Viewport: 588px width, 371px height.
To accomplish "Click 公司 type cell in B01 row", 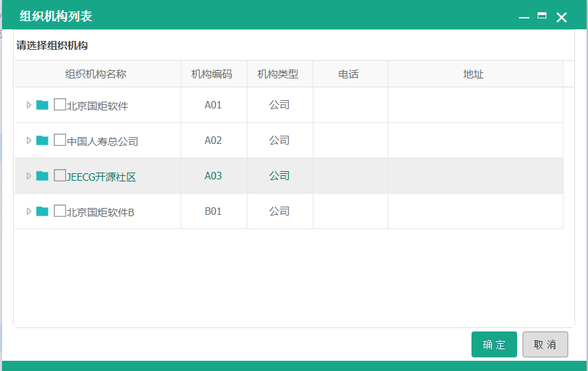I will [279, 211].
